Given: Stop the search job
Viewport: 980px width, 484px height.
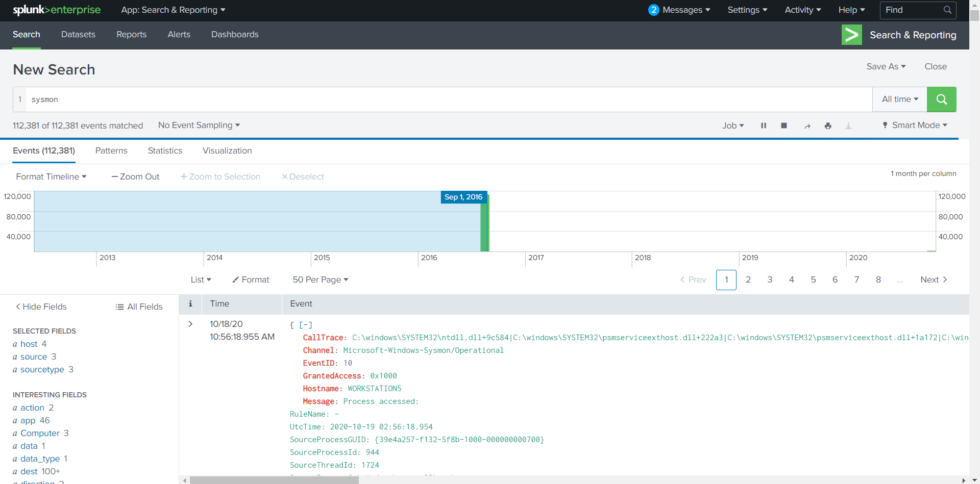Looking at the screenshot, I should click(784, 125).
